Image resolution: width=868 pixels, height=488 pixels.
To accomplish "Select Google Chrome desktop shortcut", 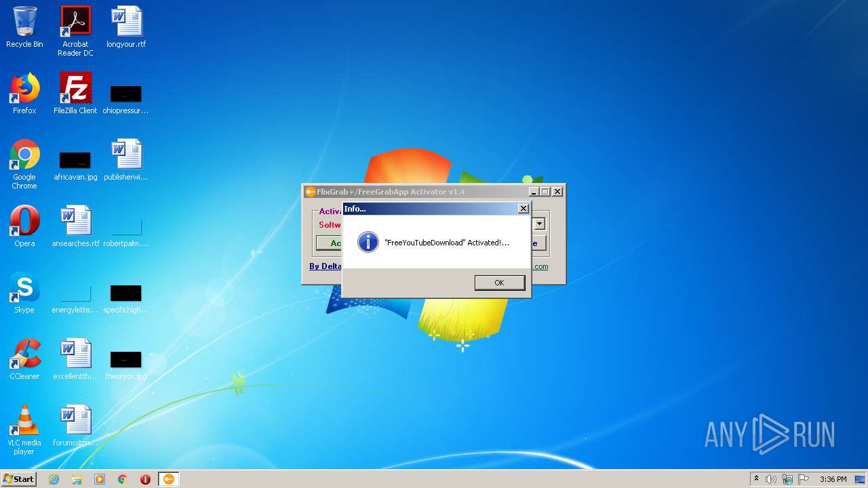I will point(24,164).
